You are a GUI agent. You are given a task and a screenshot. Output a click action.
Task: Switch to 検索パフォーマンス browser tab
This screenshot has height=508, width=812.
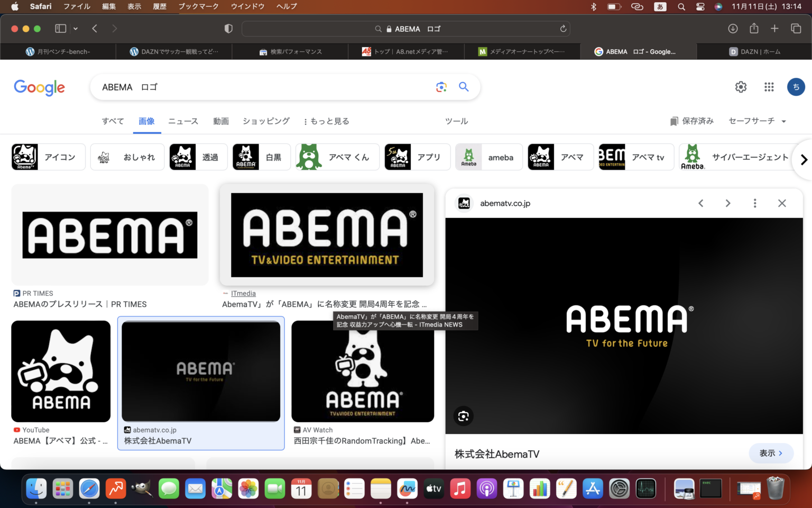[290, 51]
